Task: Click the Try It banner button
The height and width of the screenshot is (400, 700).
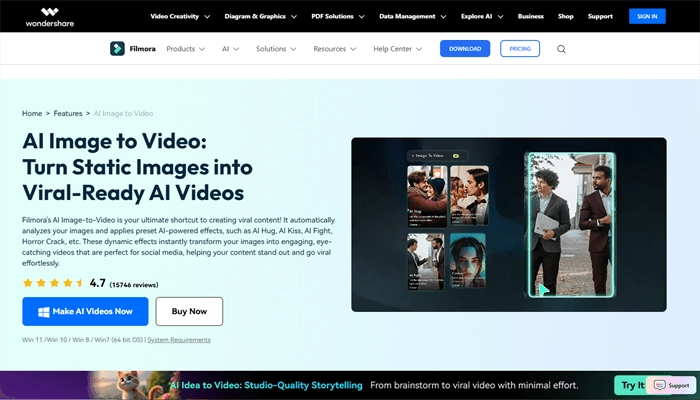Action: pyautogui.click(x=632, y=385)
